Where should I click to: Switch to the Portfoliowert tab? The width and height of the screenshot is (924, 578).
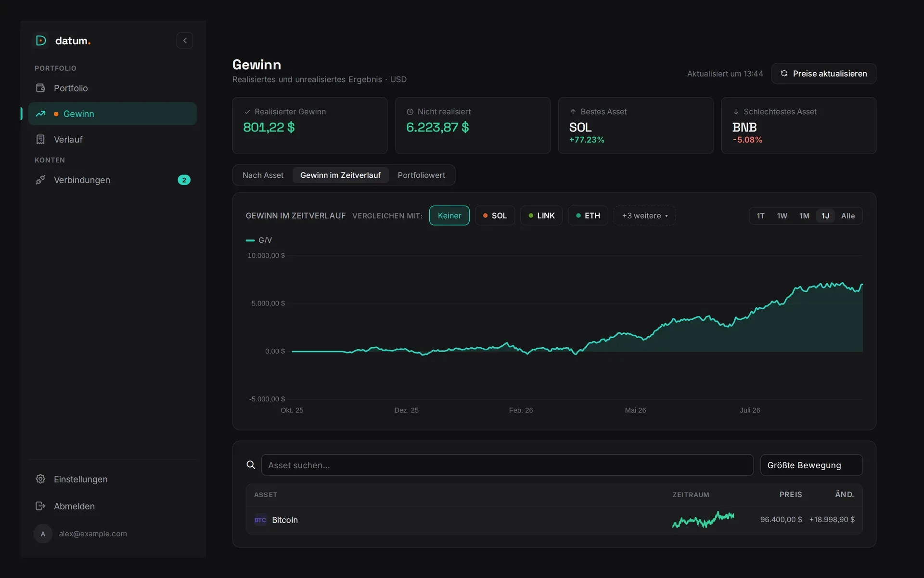coord(421,175)
